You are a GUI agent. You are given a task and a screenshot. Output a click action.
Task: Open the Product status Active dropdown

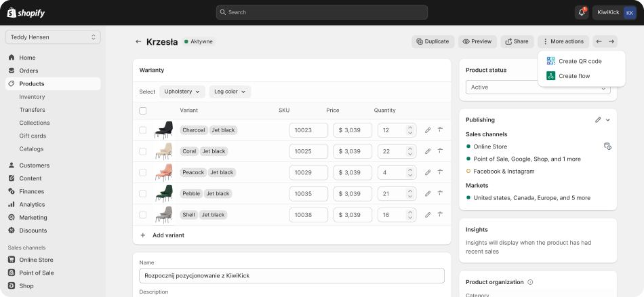538,87
